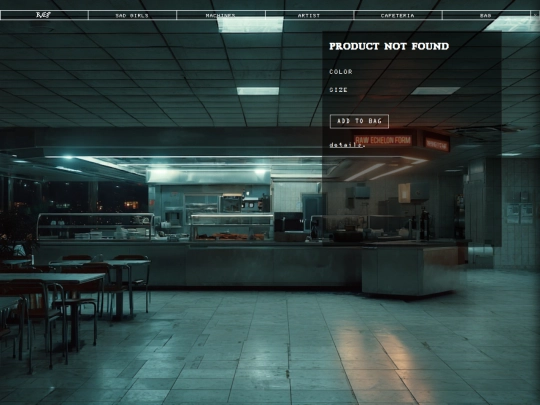540x405 pixels.
Task: Click the COLOR option label
Action: (341, 72)
